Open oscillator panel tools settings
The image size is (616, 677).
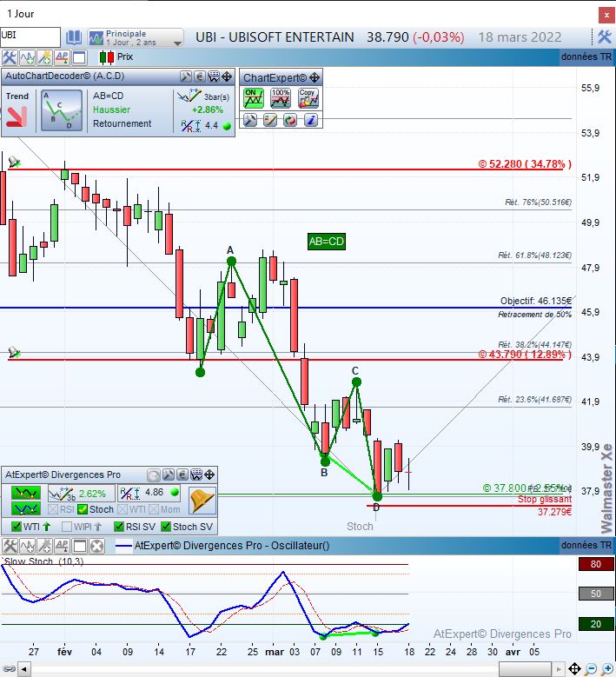[10, 546]
